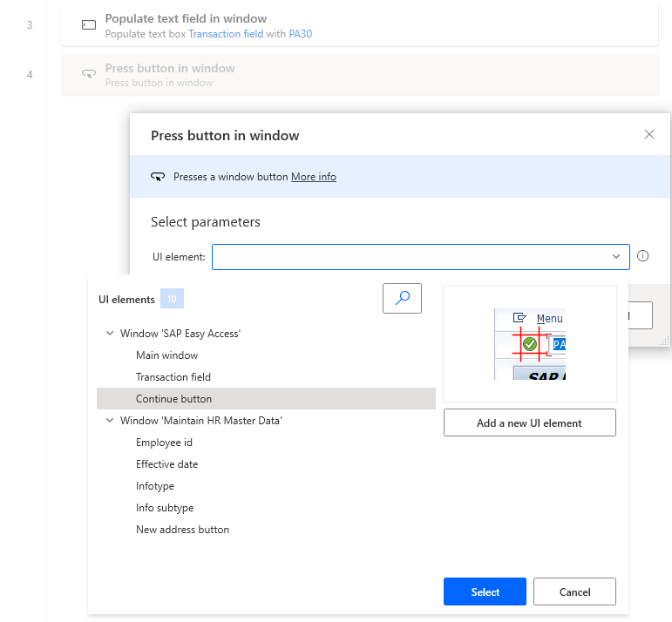Select New address button UI element
This screenshot has width=672, height=622.
coord(182,530)
